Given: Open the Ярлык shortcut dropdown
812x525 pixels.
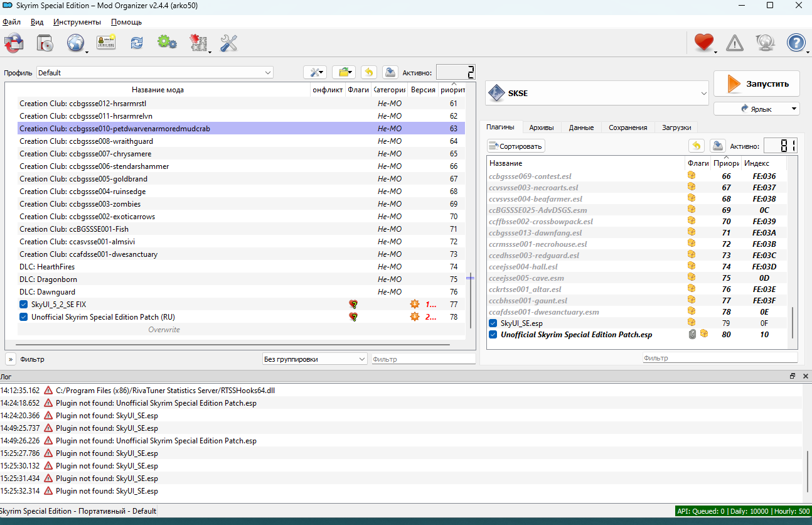Looking at the screenshot, I should pos(757,109).
